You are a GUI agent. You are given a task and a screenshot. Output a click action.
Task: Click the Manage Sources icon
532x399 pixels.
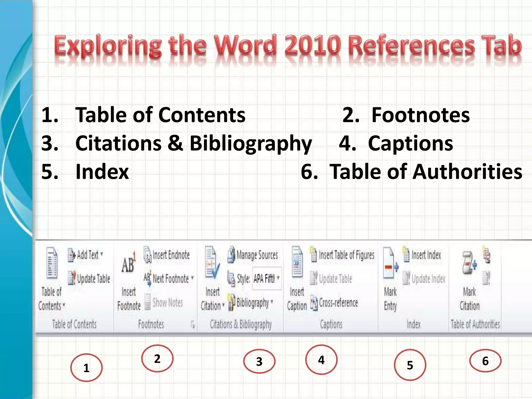231,255
